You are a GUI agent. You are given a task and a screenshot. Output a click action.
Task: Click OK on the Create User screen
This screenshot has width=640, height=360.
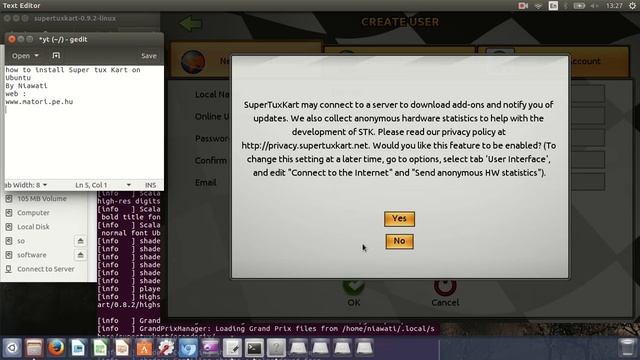click(353, 293)
